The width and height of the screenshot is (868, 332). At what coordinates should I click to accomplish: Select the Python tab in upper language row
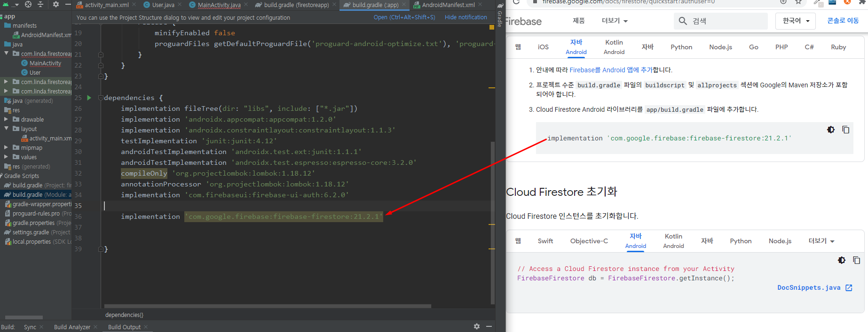(681, 47)
